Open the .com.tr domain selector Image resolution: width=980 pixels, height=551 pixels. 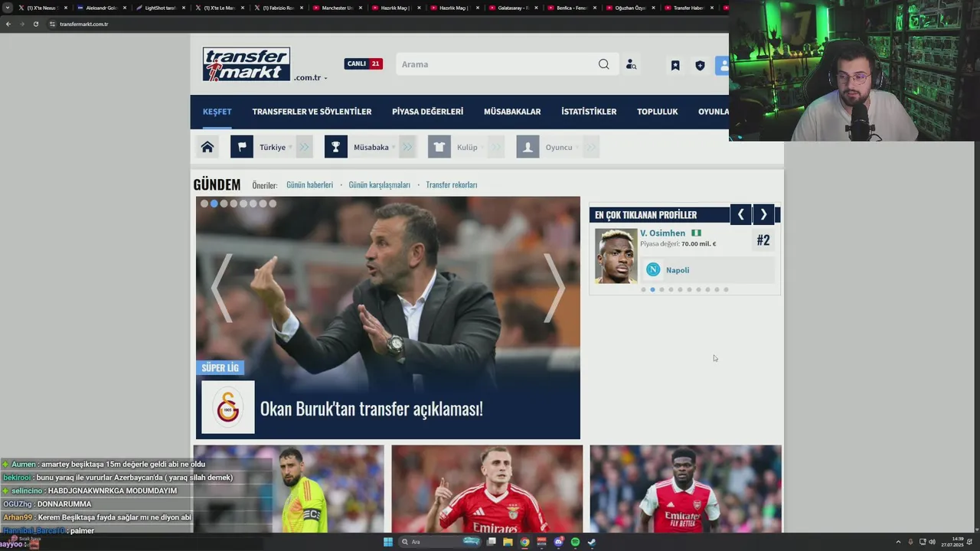(310, 77)
